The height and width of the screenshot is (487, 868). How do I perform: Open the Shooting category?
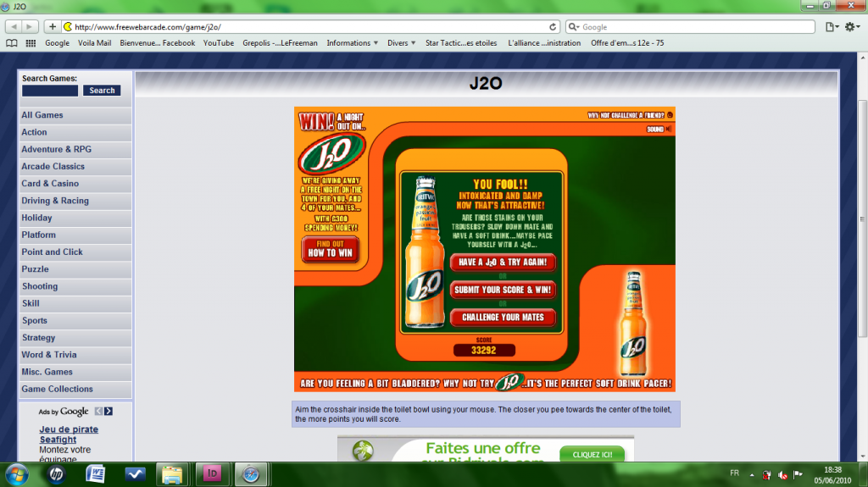[75, 286]
